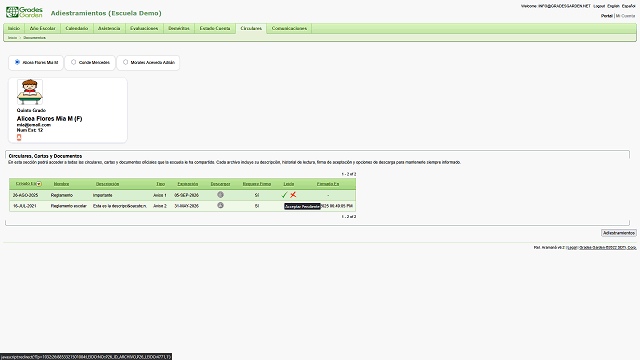Click the Quinto Grado label

click(x=31, y=110)
